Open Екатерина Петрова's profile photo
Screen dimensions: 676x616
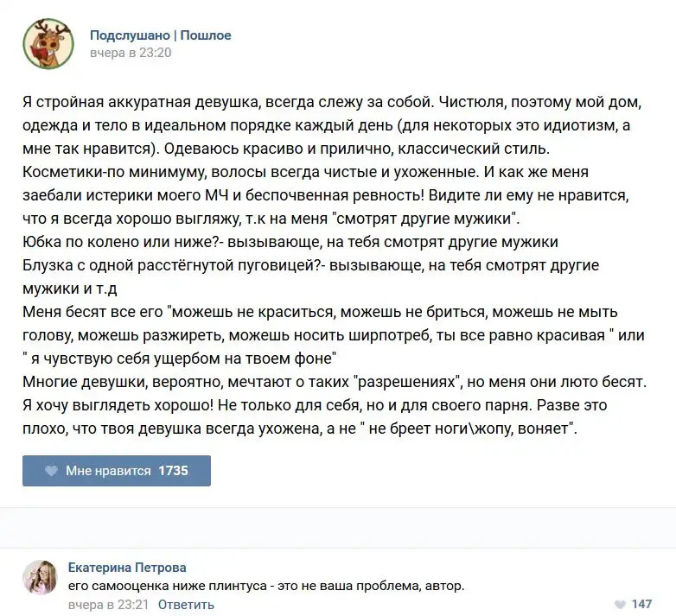click(x=40, y=577)
